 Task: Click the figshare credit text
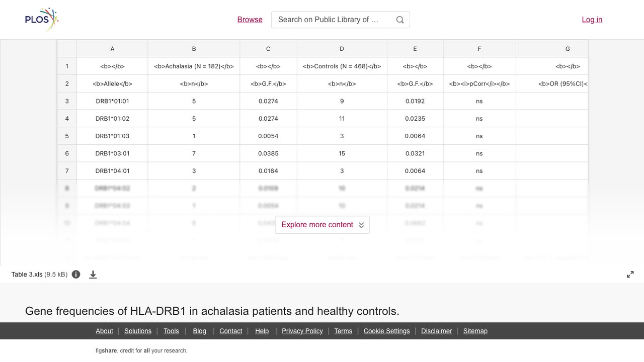(x=141, y=351)
